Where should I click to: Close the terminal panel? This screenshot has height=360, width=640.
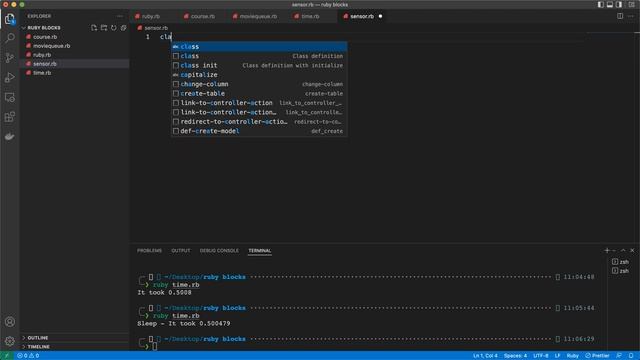(x=632, y=250)
